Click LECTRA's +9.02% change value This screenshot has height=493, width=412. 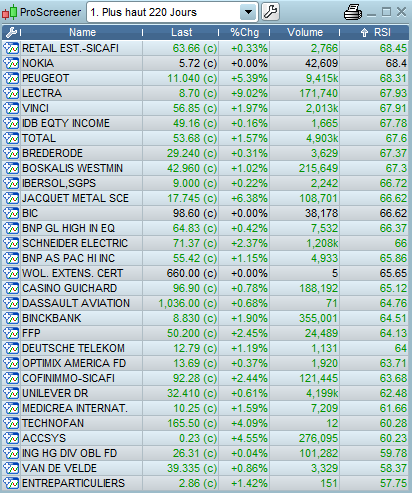249,93
